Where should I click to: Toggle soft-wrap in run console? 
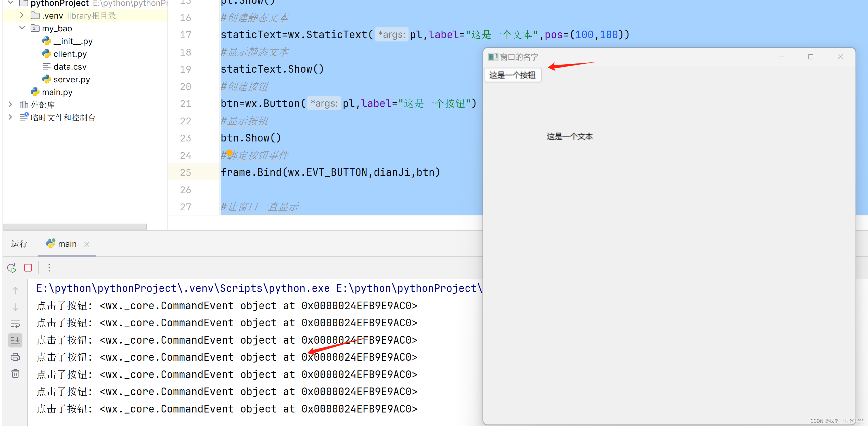pyautogui.click(x=15, y=324)
